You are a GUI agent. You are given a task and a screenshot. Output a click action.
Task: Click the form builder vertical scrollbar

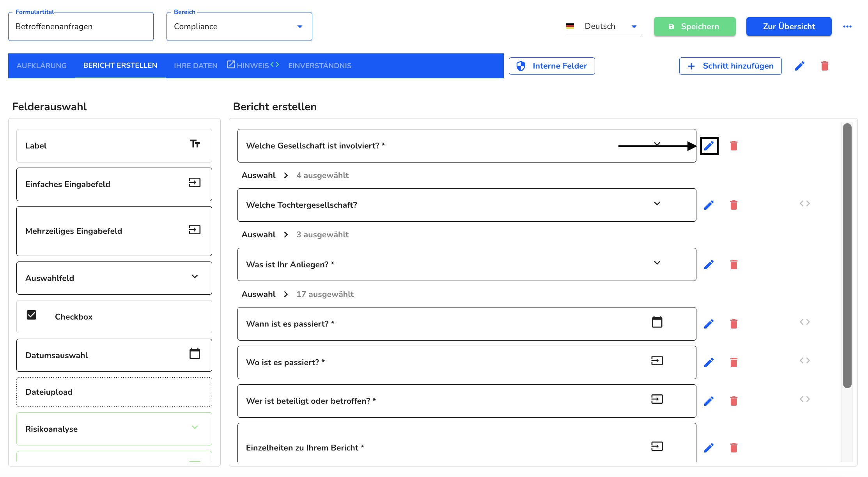(x=847, y=255)
